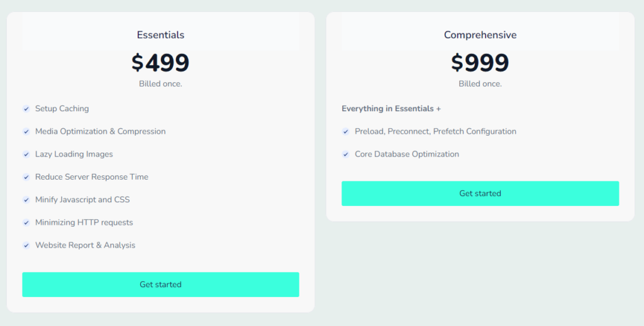Click the checkmark beside Minify Javascript and CSS
The width and height of the screenshot is (644, 326).
click(26, 200)
